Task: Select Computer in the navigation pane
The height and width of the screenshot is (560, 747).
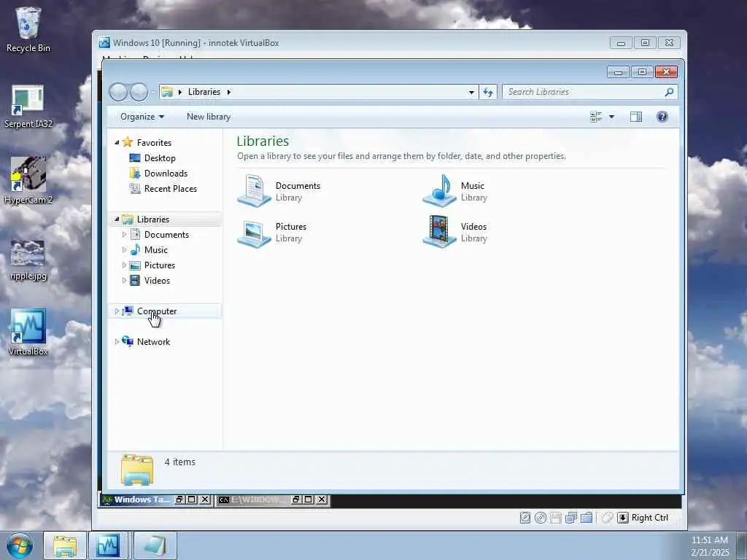Action: point(157,311)
